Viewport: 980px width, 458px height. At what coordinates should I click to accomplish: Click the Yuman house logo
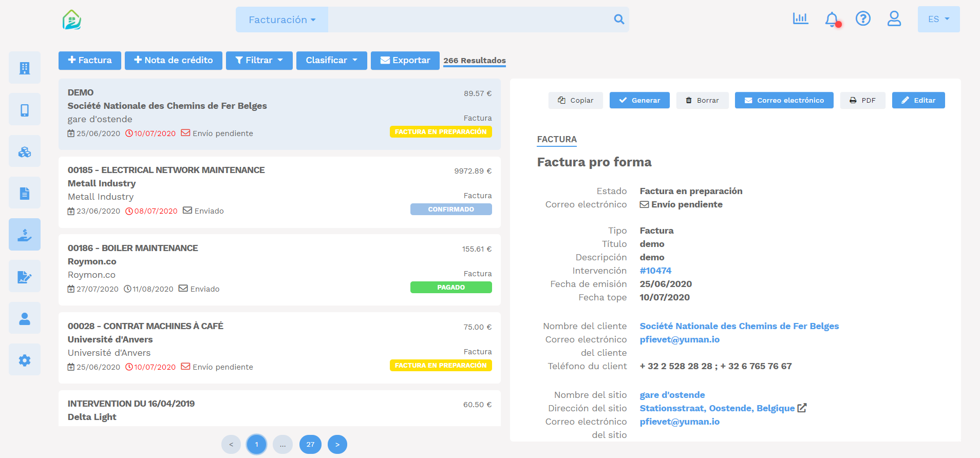pos(72,20)
